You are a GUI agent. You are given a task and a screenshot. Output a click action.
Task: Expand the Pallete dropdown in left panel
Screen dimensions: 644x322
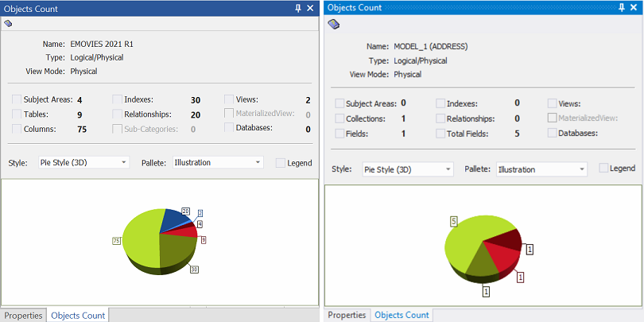coord(217,162)
